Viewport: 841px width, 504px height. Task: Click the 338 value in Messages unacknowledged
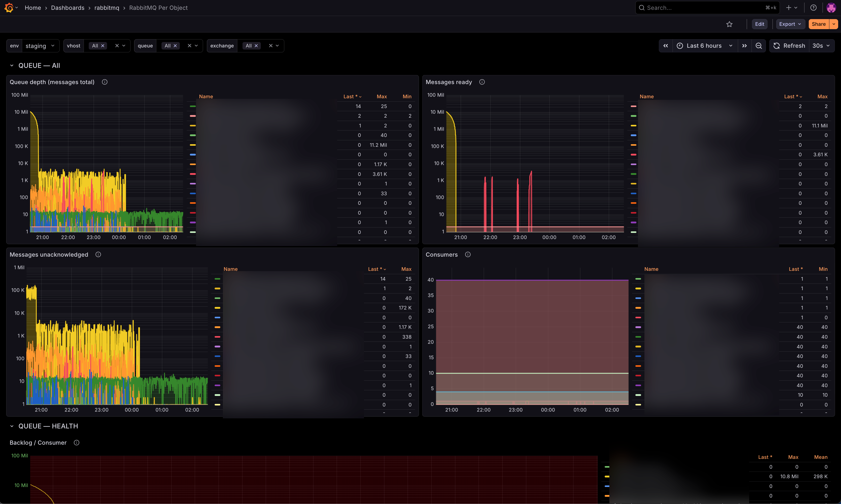(407, 337)
